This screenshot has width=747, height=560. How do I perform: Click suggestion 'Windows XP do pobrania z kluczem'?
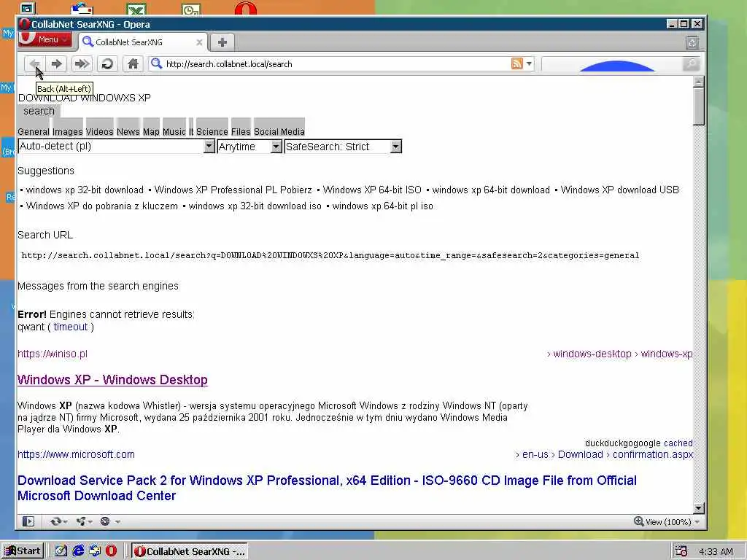tap(102, 206)
